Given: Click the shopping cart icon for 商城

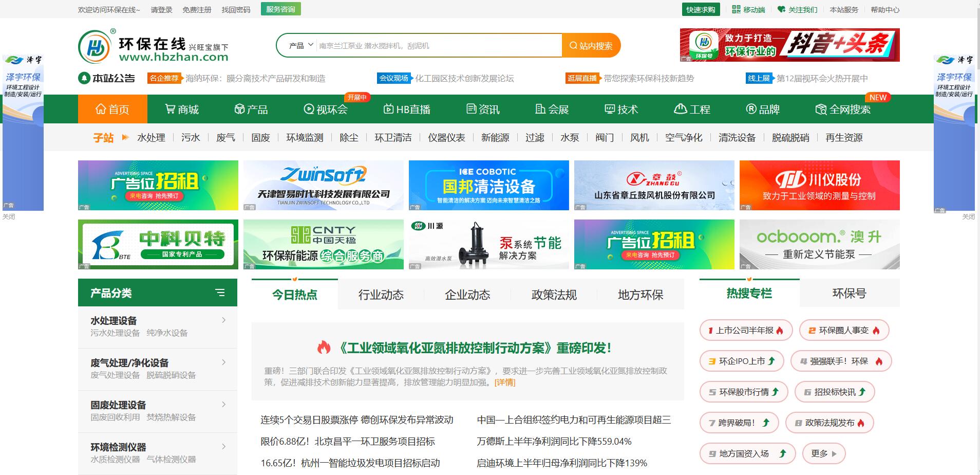Looking at the screenshot, I should point(170,109).
